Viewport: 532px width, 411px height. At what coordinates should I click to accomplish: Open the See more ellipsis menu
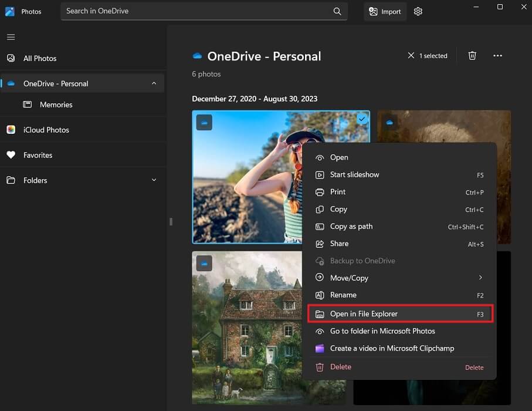tap(498, 55)
